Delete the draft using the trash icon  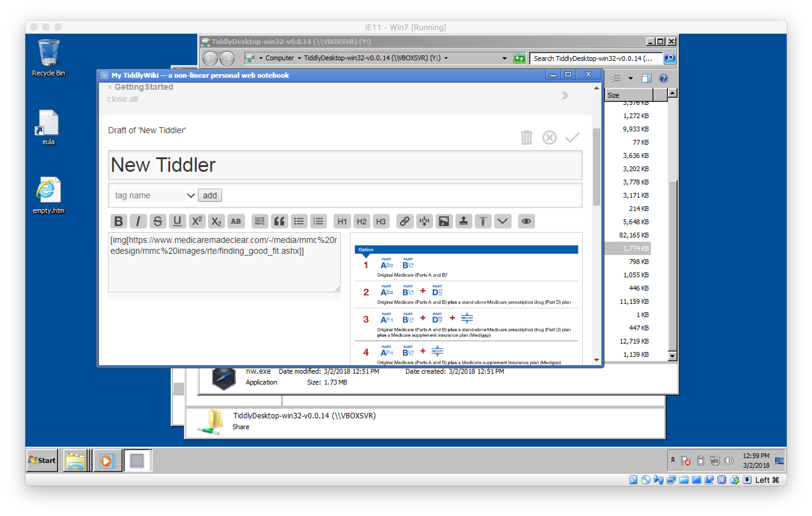[526, 137]
